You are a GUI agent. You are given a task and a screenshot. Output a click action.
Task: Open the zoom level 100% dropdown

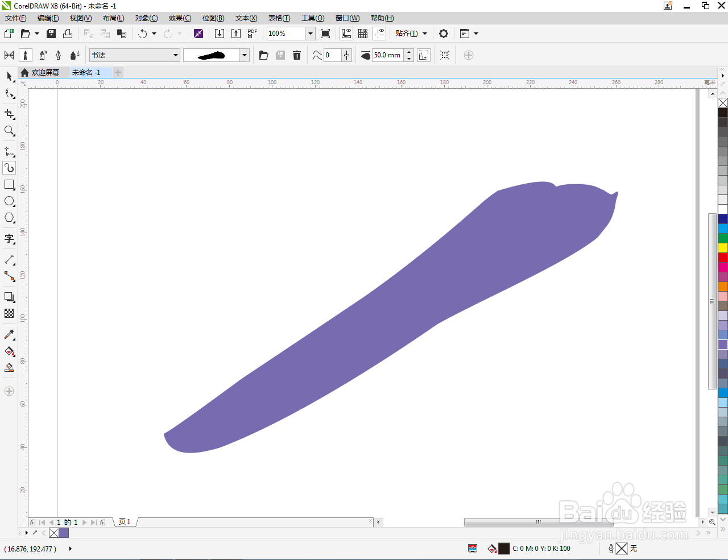pos(311,34)
